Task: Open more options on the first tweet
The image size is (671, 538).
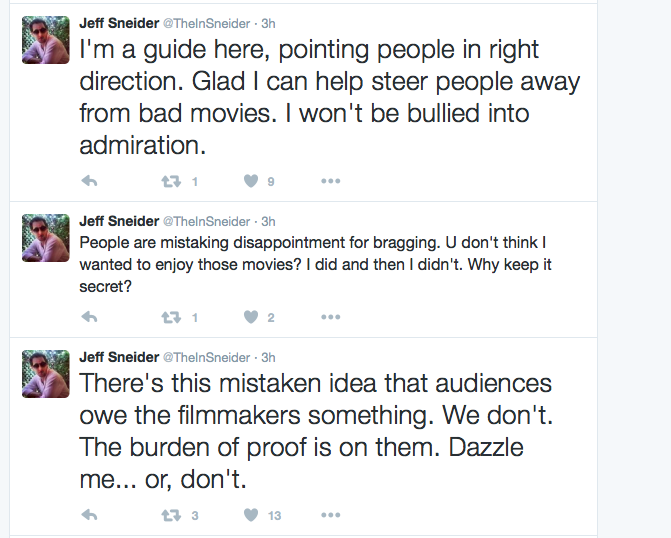Action: click(331, 181)
